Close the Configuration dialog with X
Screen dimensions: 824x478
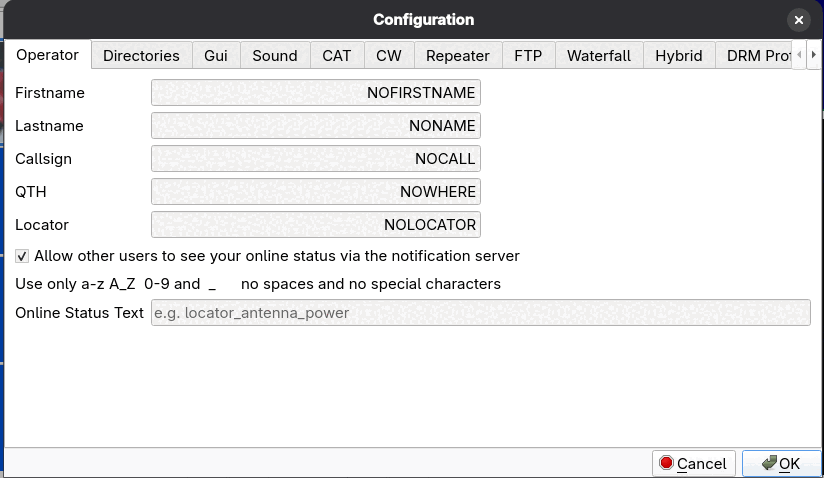click(799, 20)
